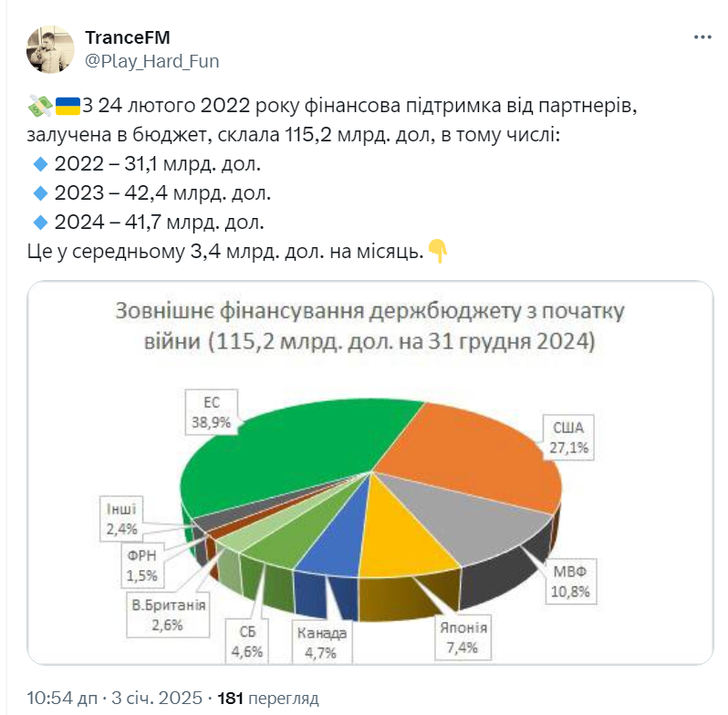Open the pie chart image

point(370,472)
